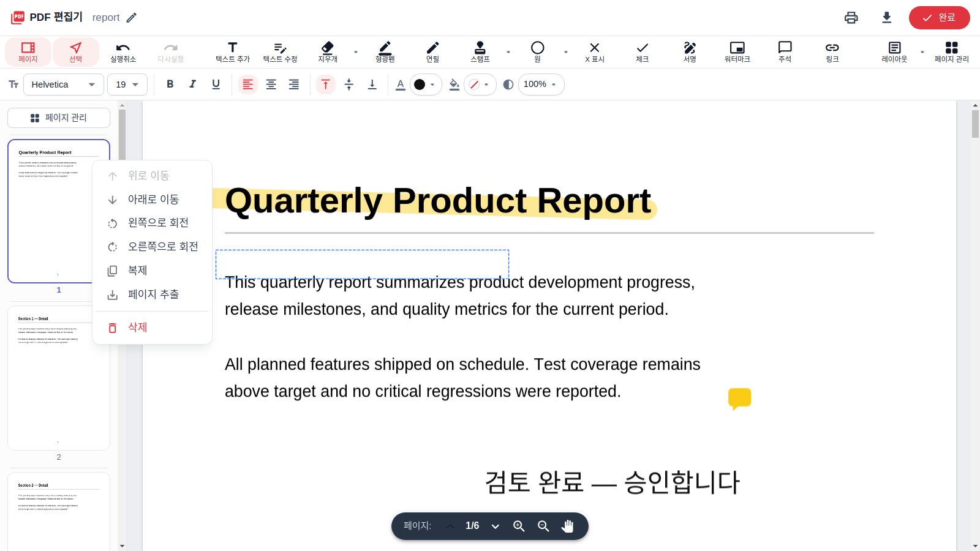Print the document using printer icon
Image resolution: width=980 pixels, height=551 pixels.
click(851, 18)
